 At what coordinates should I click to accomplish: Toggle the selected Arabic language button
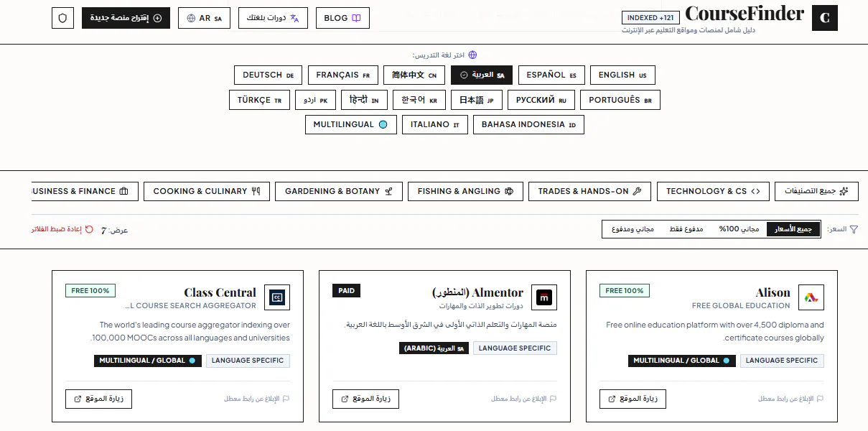[x=482, y=75]
